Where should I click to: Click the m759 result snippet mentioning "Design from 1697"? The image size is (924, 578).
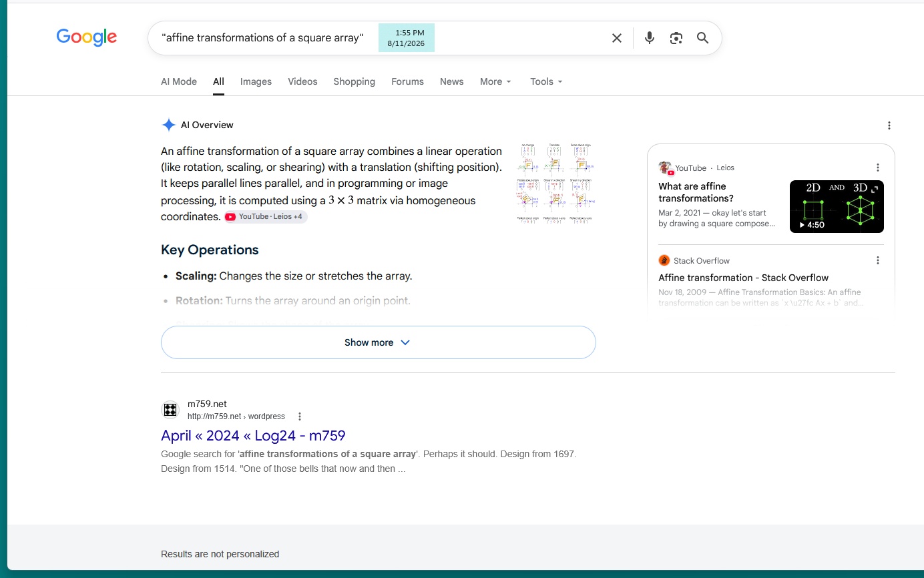369,461
